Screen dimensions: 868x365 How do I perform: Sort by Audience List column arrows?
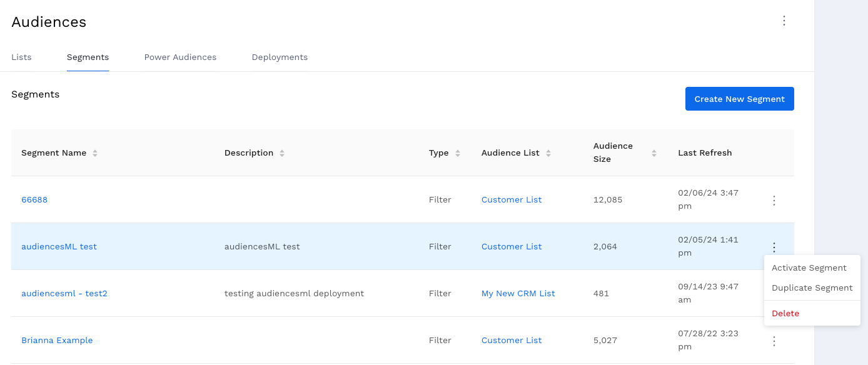pyautogui.click(x=548, y=153)
